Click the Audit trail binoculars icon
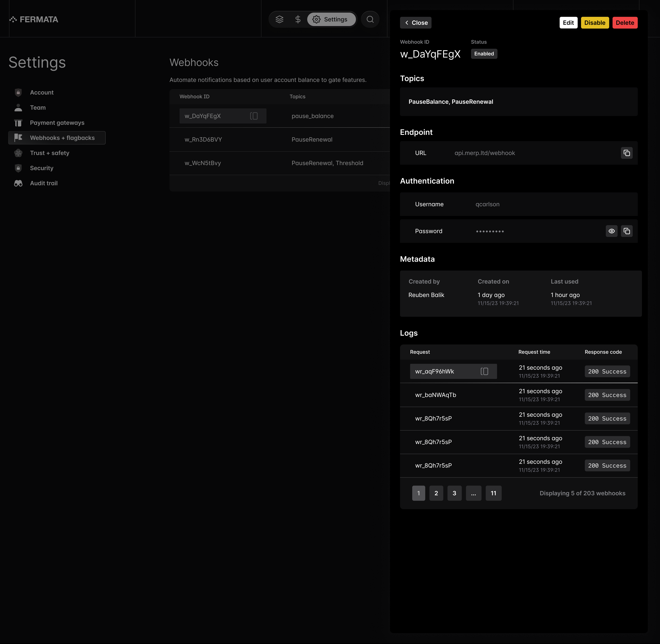660x644 pixels. click(18, 183)
